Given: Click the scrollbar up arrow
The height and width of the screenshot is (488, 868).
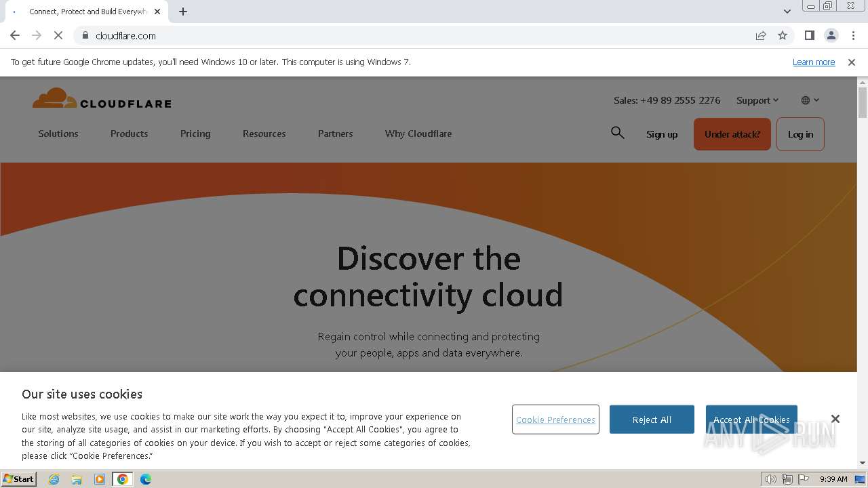Looking at the screenshot, I should click(x=863, y=81).
